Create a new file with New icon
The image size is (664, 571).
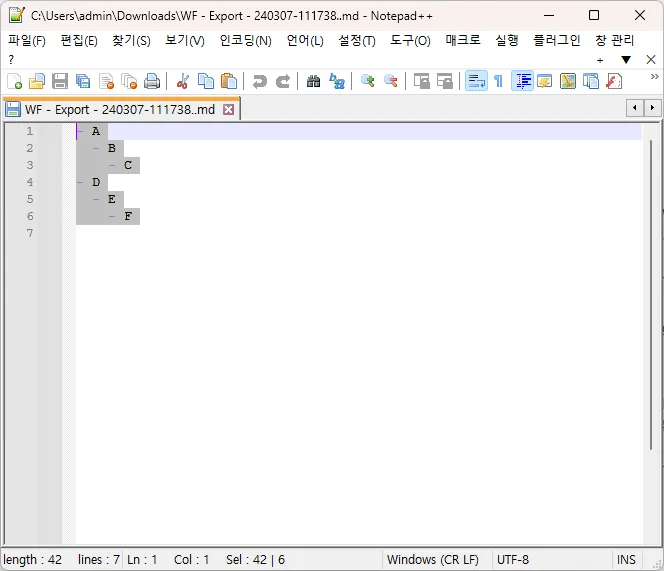tap(15, 81)
